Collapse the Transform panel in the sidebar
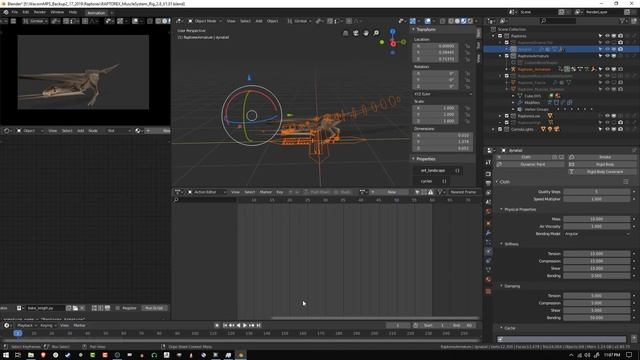The width and height of the screenshot is (640, 360). [x=413, y=29]
